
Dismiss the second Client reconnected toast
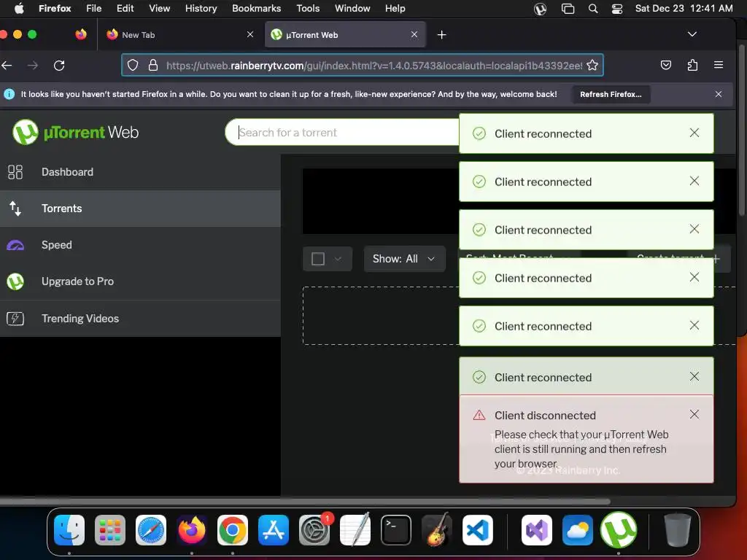[694, 181]
